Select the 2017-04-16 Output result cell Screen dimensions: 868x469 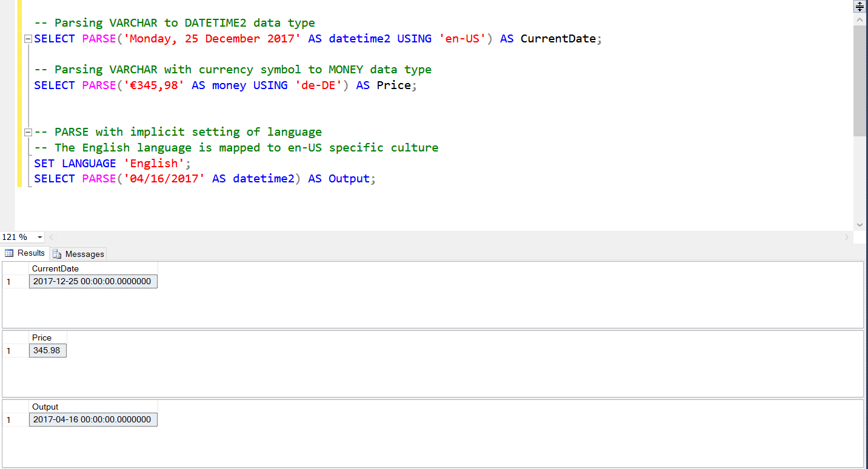(92, 419)
